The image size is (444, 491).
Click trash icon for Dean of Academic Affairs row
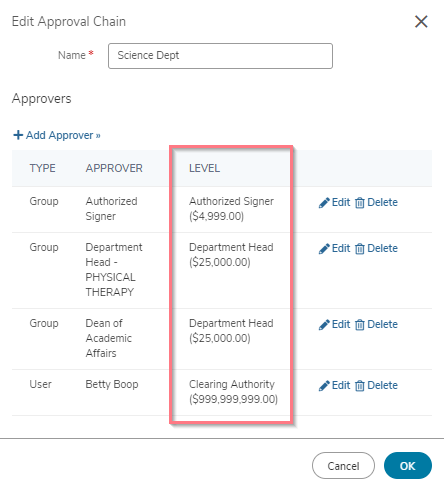(x=359, y=325)
